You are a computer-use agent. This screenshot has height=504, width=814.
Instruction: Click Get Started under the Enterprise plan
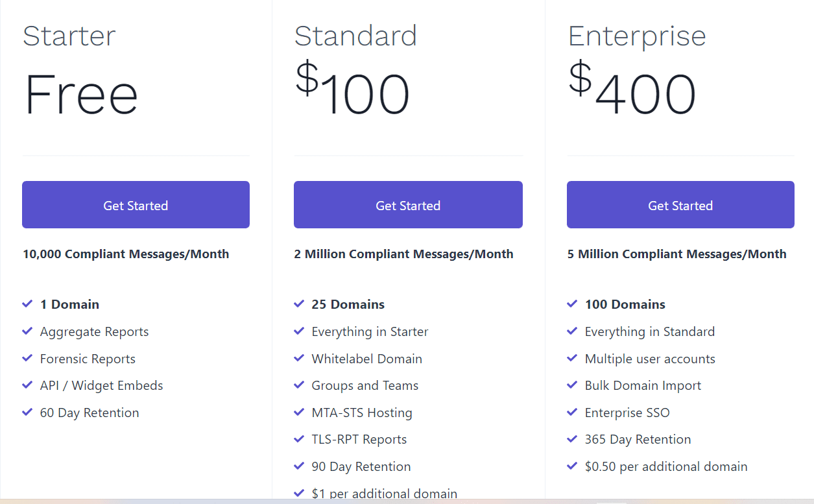pos(680,204)
